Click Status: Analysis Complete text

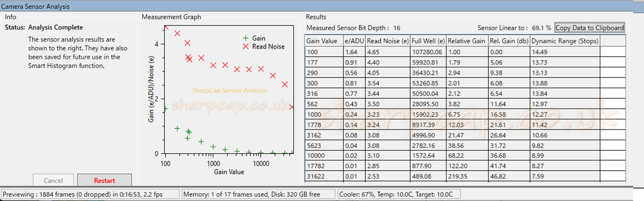coord(44,27)
